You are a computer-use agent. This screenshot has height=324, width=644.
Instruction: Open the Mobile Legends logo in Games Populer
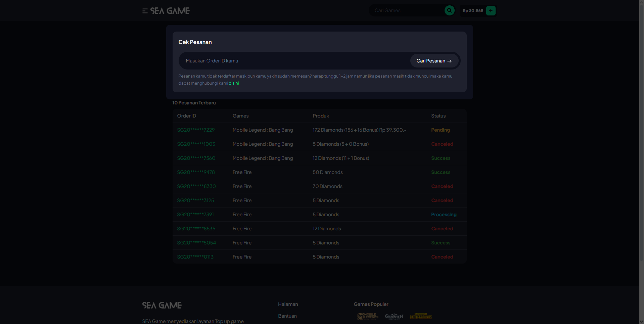click(368, 316)
